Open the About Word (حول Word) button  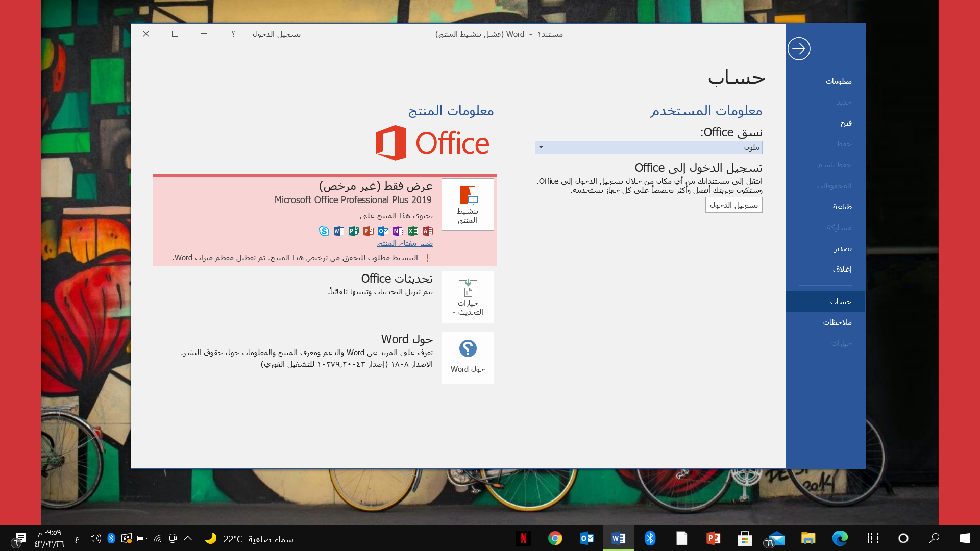click(468, 358)
